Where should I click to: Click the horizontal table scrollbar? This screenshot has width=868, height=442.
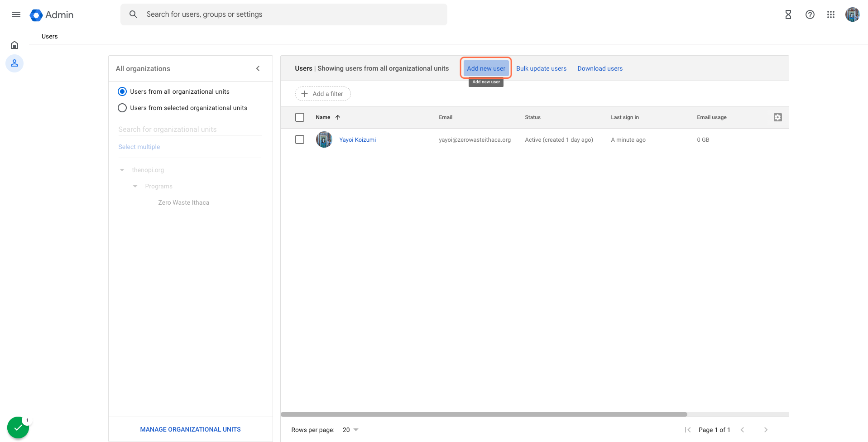pyautogui.click(x=484, y=414)
